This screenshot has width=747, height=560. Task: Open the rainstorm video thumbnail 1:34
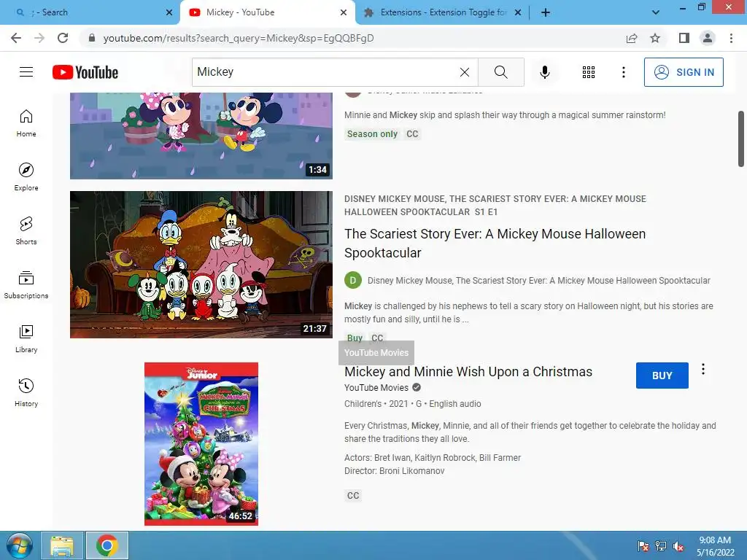coord(201,136)
